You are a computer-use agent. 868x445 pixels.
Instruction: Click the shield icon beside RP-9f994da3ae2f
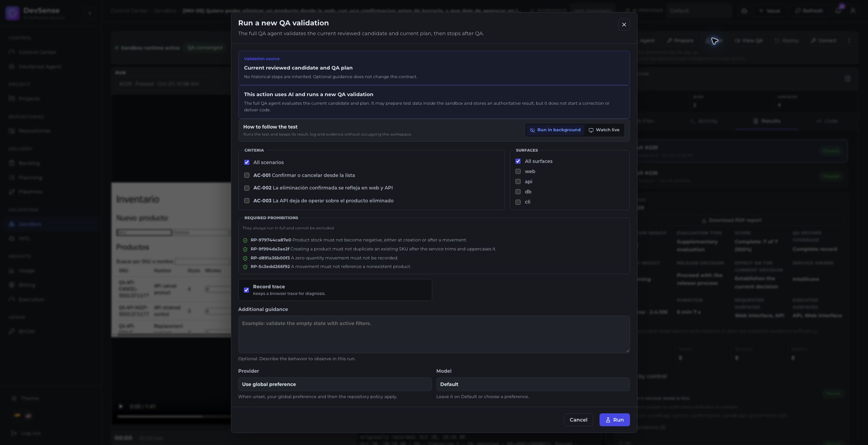pos(245,249)
